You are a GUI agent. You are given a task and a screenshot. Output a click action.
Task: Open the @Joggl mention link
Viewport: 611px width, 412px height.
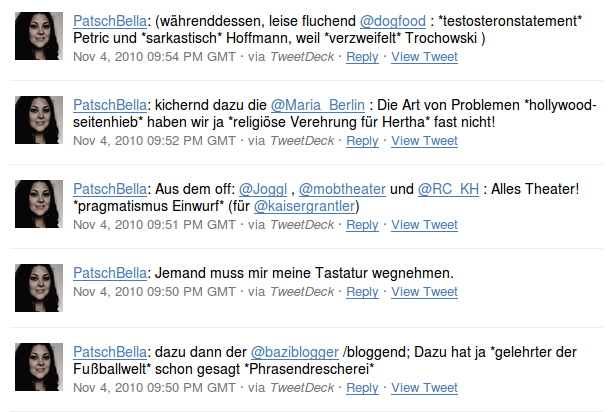click(x=263, y=189)
